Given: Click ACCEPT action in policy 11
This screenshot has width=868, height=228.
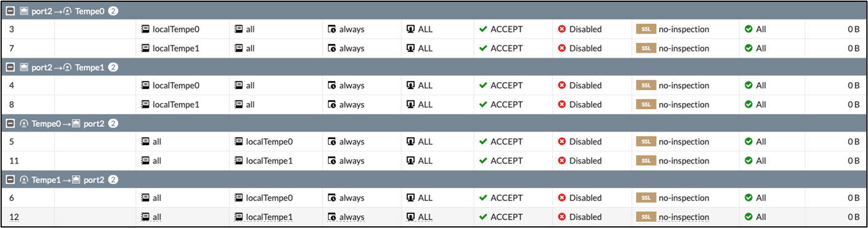Looking at the screenshot, I should click(506, 161).
